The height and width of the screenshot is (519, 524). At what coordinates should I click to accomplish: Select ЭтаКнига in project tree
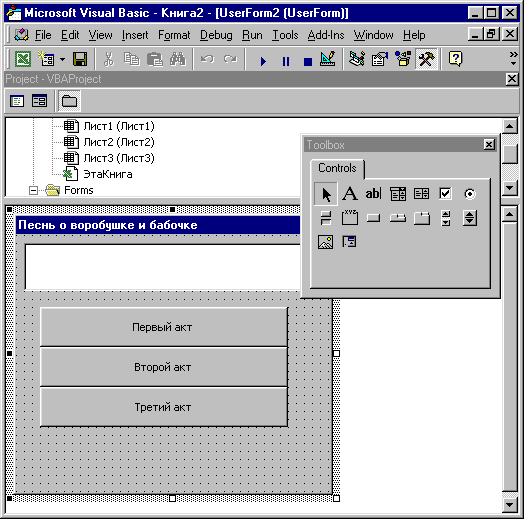108,174
